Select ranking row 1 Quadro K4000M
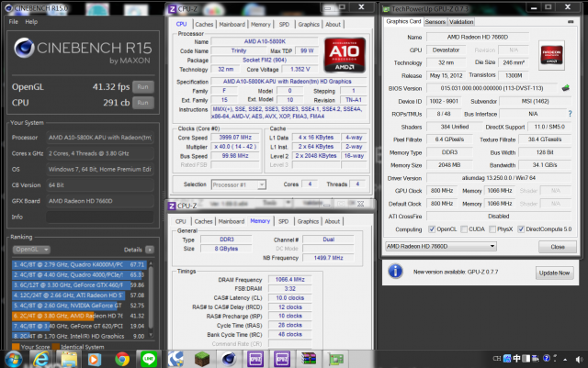 [x=78, y=264]
